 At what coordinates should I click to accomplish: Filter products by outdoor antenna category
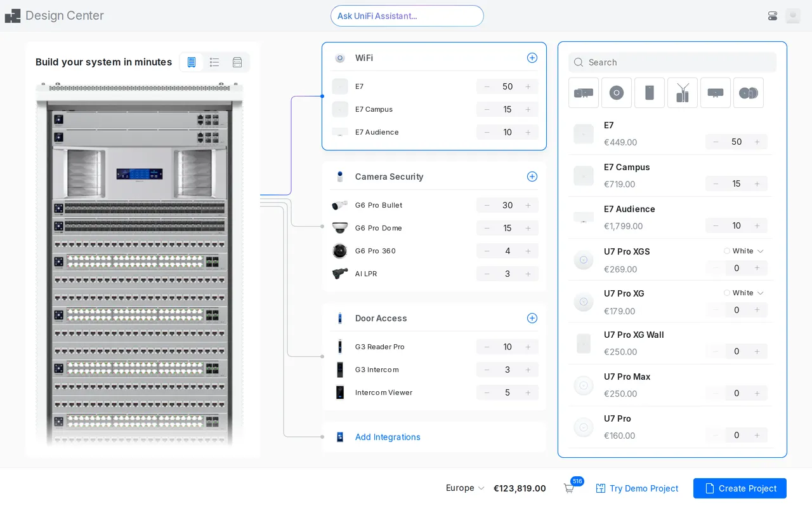pos(683,93)
